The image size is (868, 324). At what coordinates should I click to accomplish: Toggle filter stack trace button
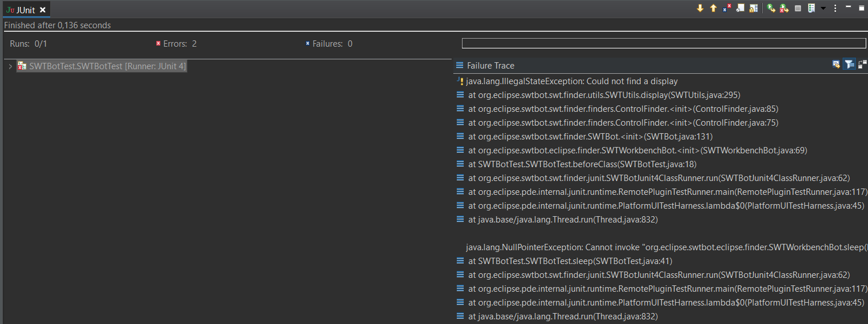(850, 65)
